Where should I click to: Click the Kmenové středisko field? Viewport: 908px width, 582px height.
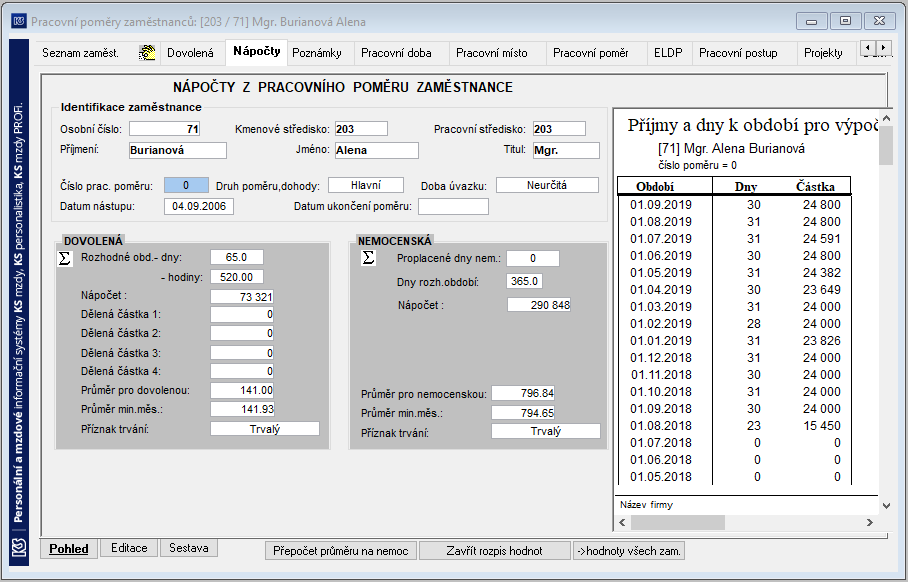tap(361, 129)
